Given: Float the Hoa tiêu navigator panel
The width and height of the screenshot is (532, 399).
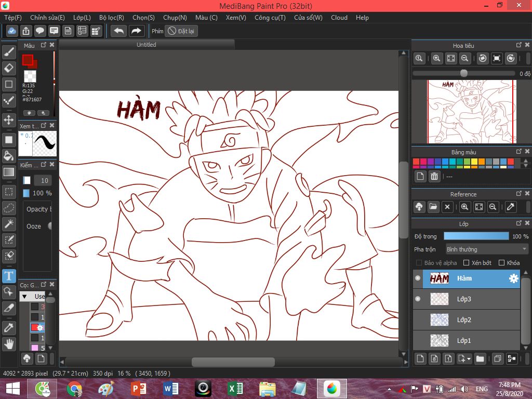Looking at the screenshot, I should click(x=518, y=45).
